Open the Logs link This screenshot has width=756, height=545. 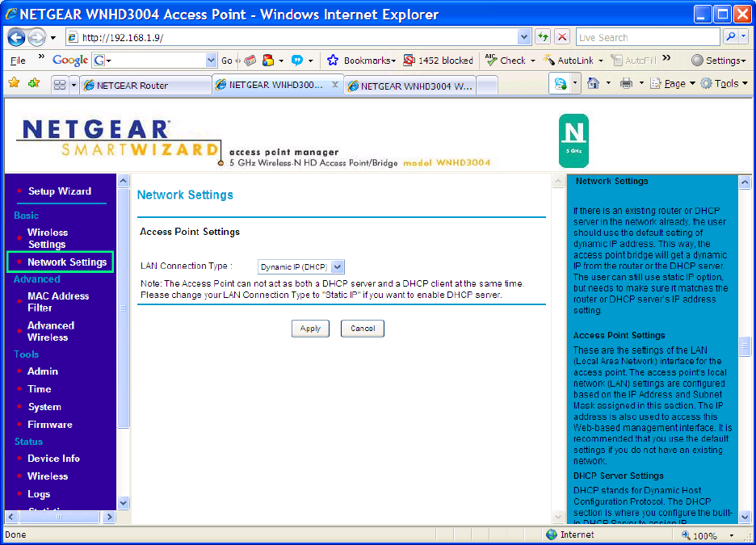coord(39,494)
